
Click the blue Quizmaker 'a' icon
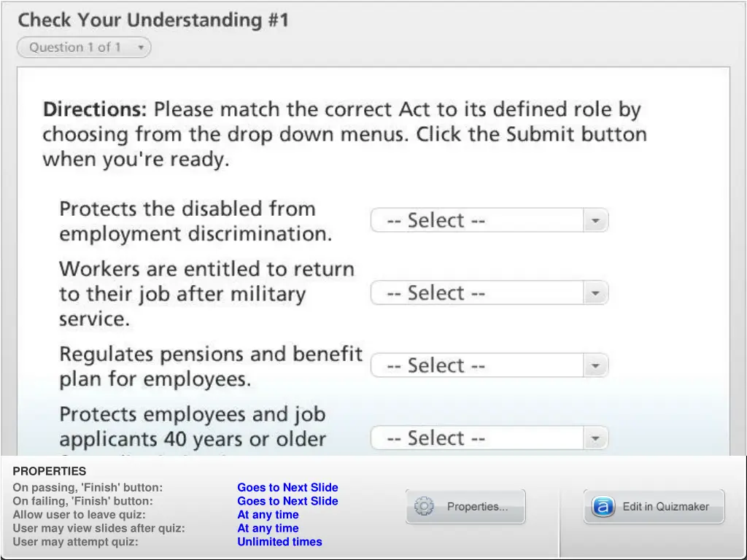coord(603,506)
